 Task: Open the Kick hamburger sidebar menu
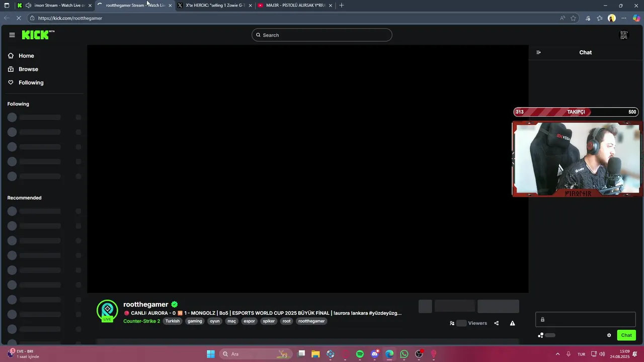coord(12,35)
